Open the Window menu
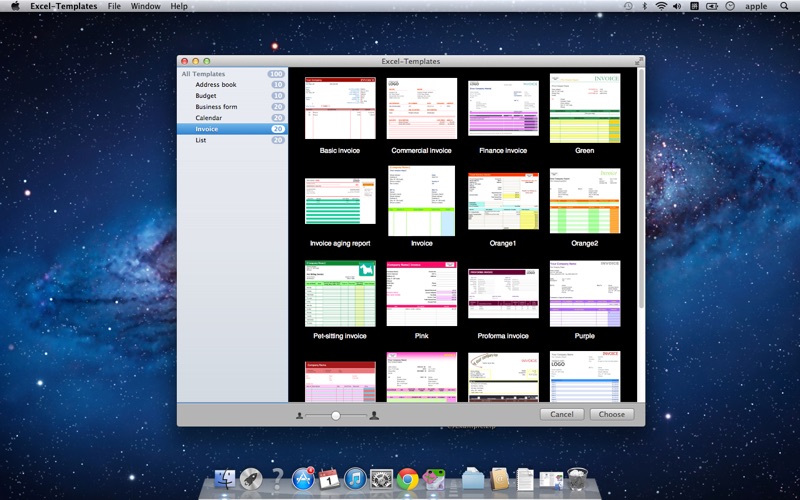 tap(145, 6)
